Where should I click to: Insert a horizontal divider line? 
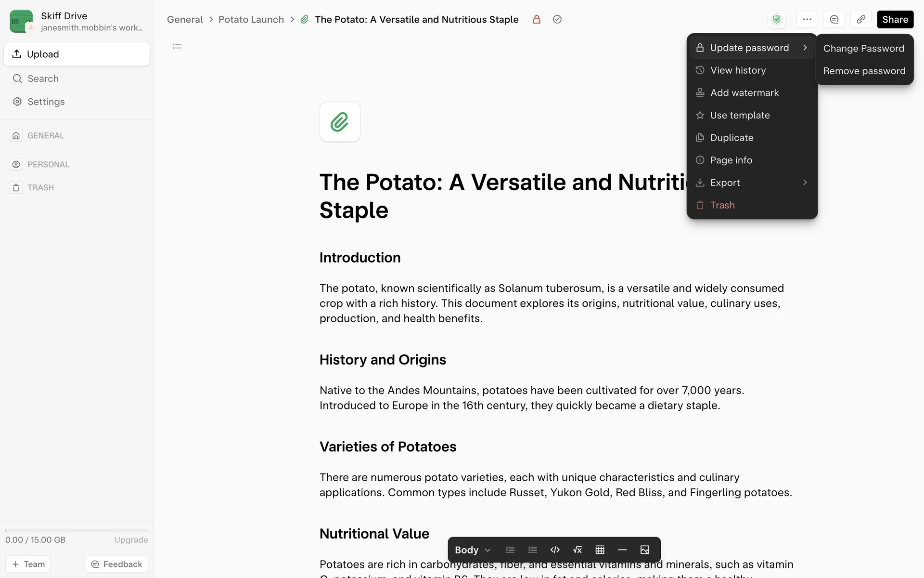622,550
